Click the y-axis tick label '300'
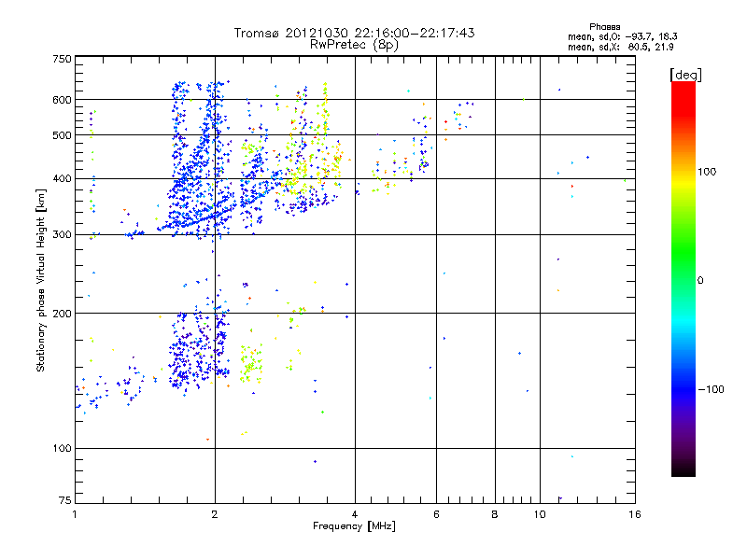The height and width of the screenshot is (560, 747). [62, 235]
